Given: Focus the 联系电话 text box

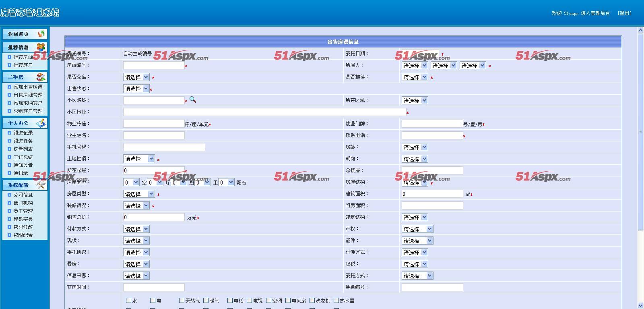Looking at the screenshot, I should point(432,135).
